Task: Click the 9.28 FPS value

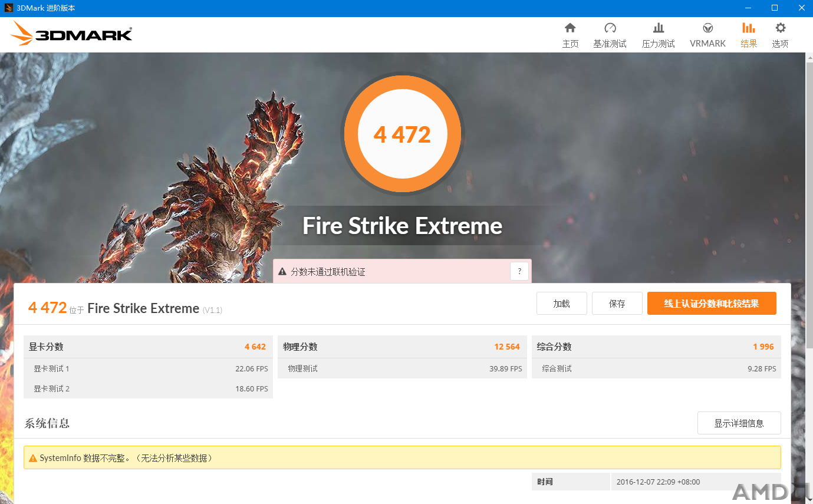Action: 762,368
